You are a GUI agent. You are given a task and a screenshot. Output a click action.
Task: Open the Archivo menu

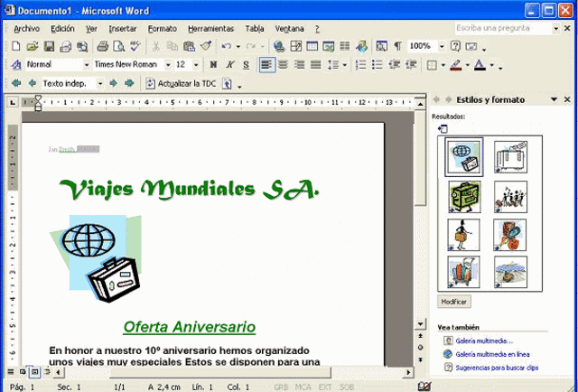coord(26,29)
